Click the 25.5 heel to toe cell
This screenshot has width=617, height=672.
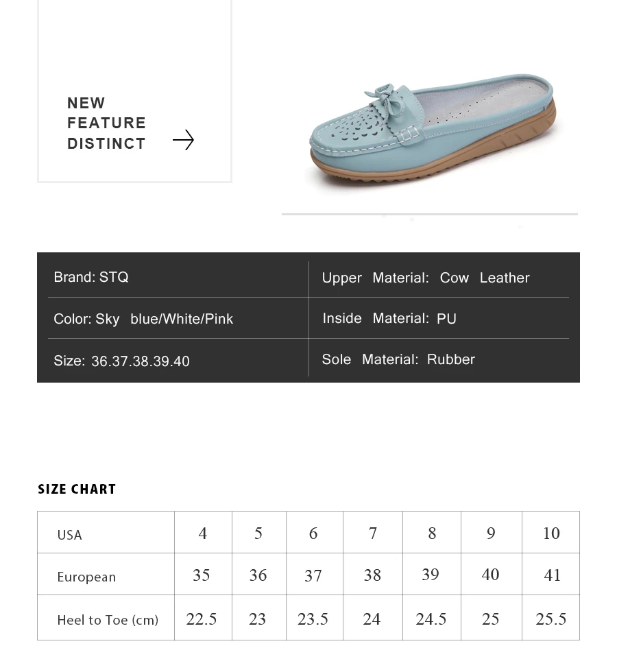[x=551, y=619]
